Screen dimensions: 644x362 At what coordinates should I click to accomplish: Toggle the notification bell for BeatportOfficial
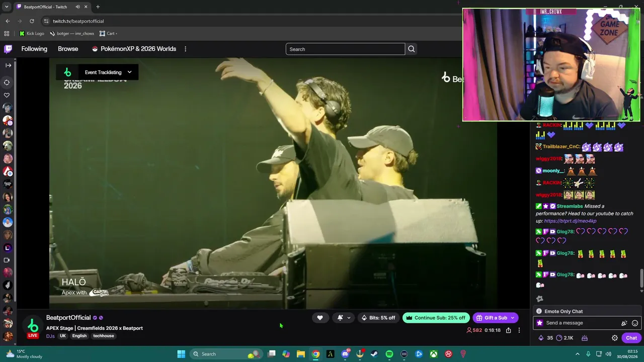tap(340, 318)
